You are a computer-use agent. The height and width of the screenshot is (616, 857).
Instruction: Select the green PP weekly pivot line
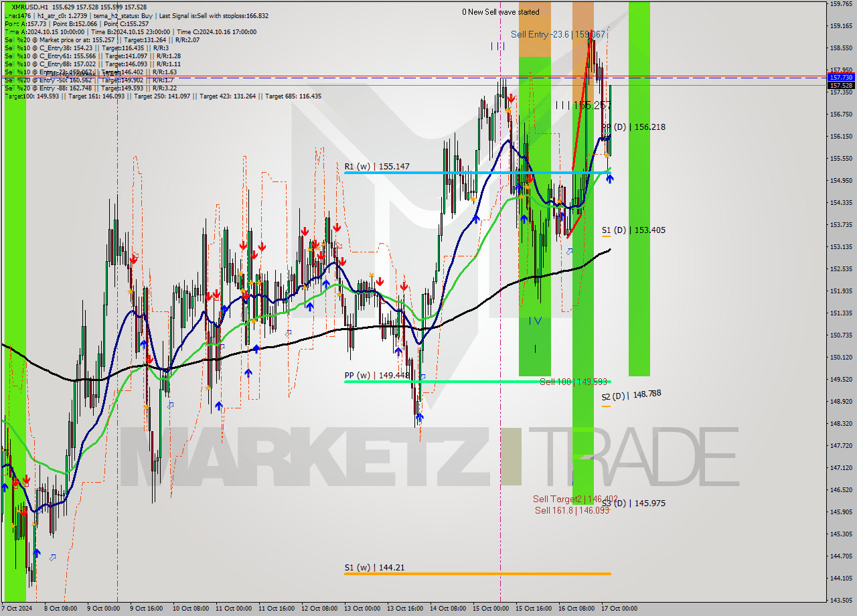coord(477,382)
